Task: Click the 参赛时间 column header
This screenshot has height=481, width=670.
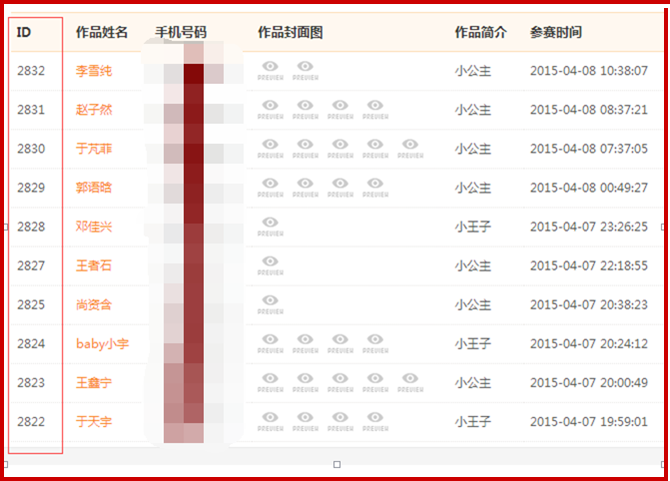Action: click(555, 32)
